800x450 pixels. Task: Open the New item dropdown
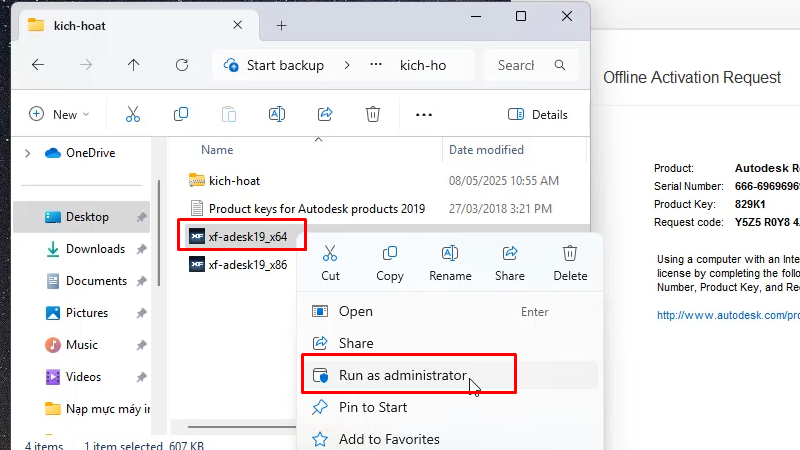(59, 114)
